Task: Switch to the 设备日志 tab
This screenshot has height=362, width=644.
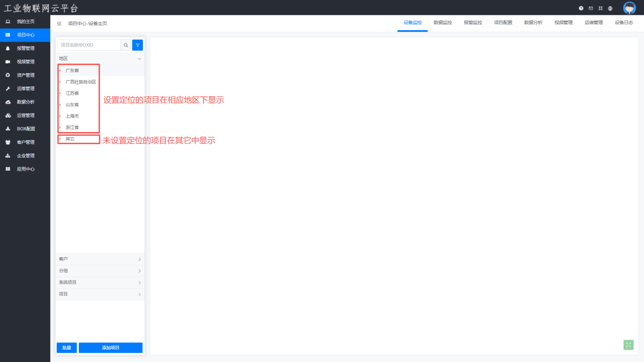Action: point(624,23)
